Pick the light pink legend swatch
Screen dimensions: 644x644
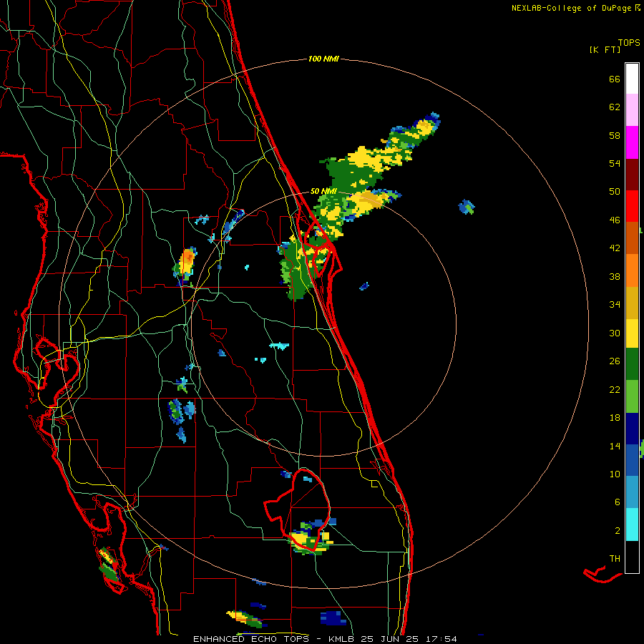pyautogui.click(x=632, y=109)
